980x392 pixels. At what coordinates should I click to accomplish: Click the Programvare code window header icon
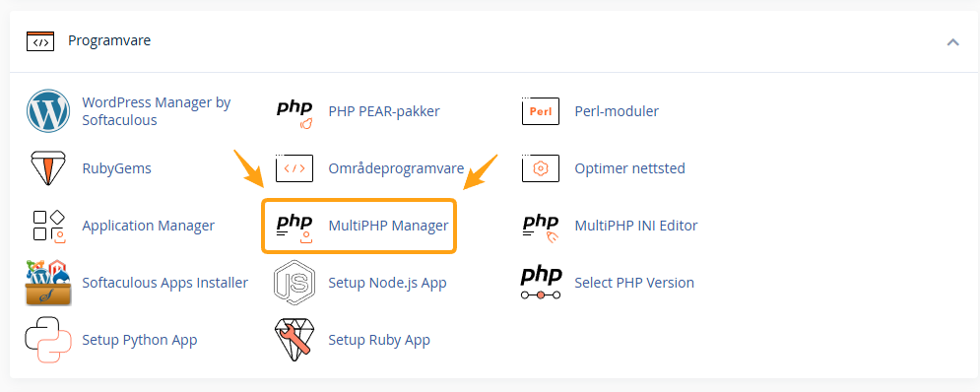point(40,41)
